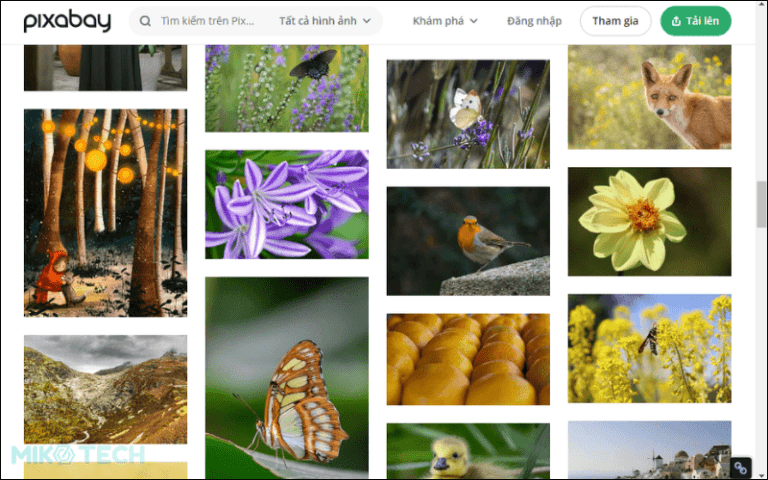Open the forest lantern illustration
Viewport: 768px width, 480px height.
(105, 212)
